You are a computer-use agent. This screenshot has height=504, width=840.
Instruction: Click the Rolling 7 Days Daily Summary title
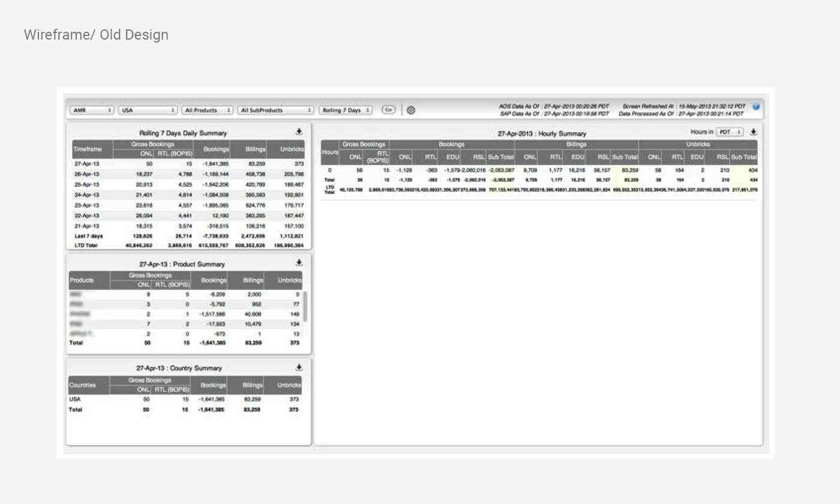tap(183, 133)
